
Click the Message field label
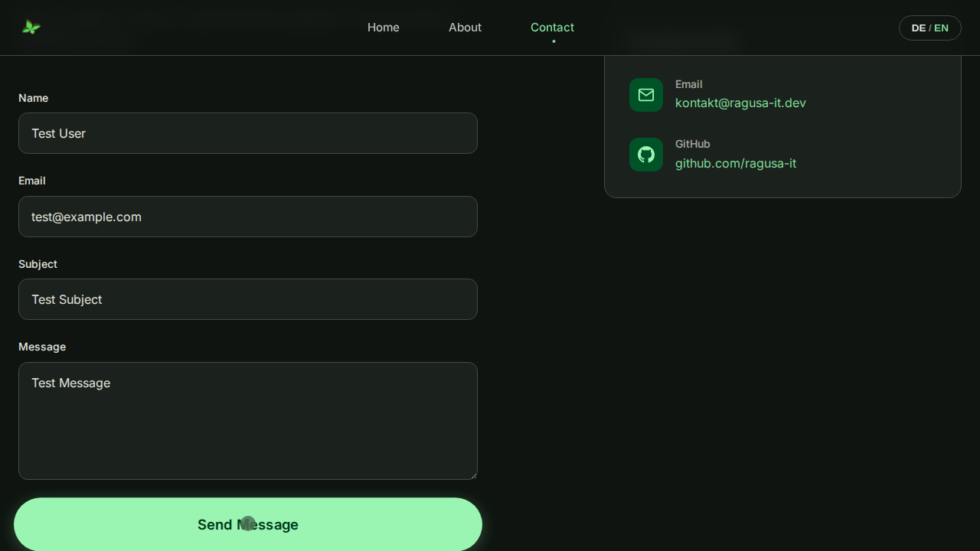tap(42, 347)
